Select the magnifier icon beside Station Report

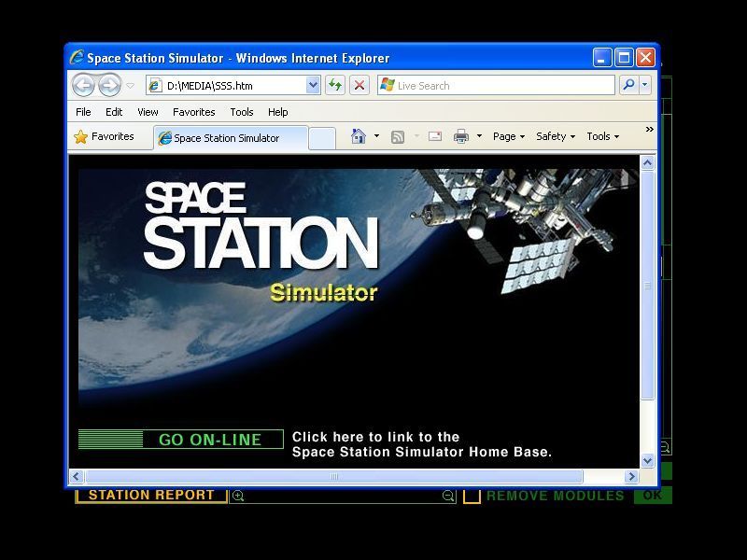(236, 496)
